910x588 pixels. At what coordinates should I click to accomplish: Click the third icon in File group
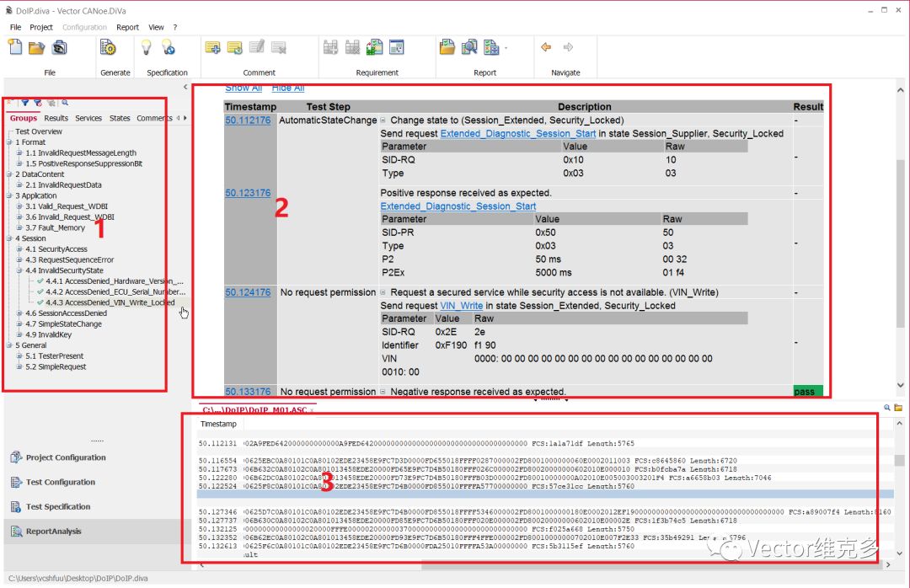pos(59,48)
